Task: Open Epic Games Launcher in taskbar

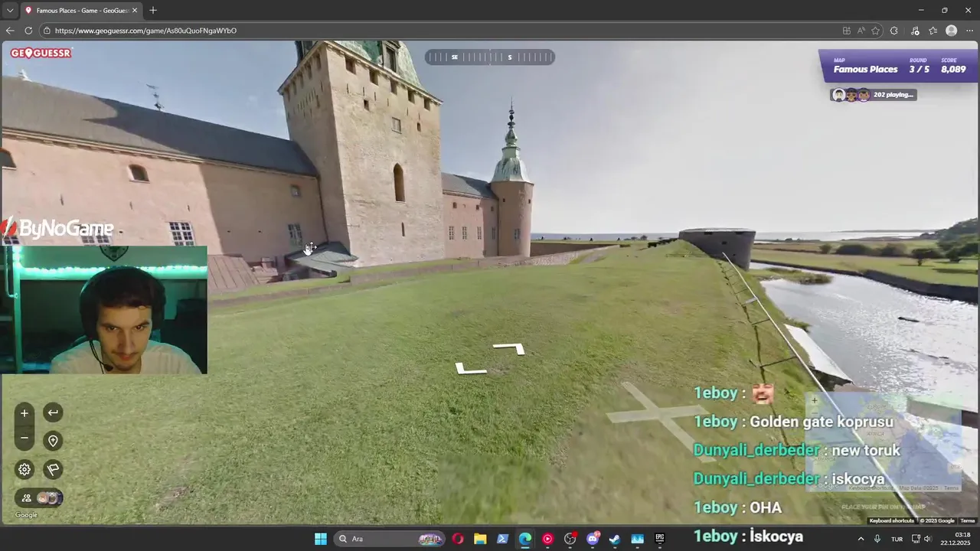Action: [660, 539]
